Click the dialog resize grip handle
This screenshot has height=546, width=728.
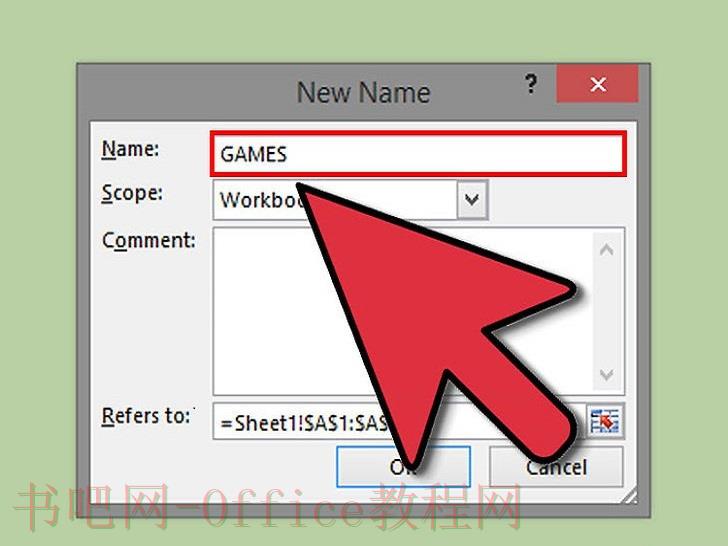click(x=630, y=496)
